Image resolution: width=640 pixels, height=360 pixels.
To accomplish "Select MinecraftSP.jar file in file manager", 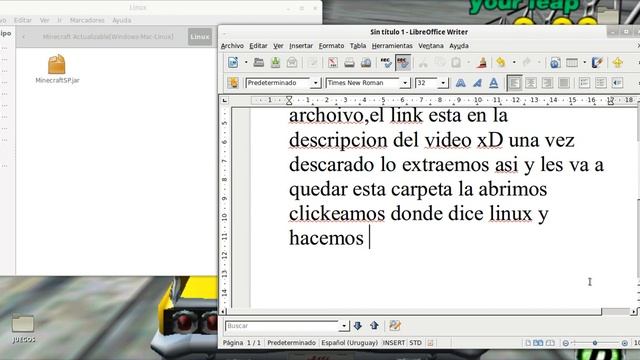I will (57, 69).
